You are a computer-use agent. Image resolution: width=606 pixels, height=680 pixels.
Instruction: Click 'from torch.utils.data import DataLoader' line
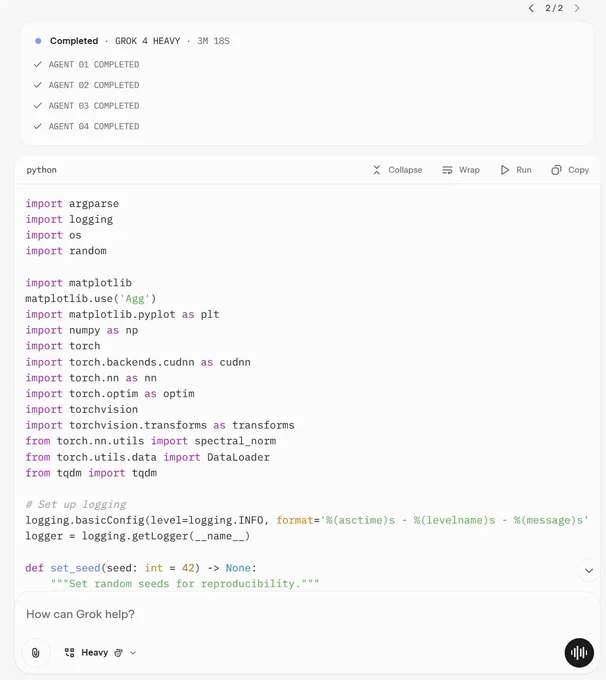tap(147, 457)
